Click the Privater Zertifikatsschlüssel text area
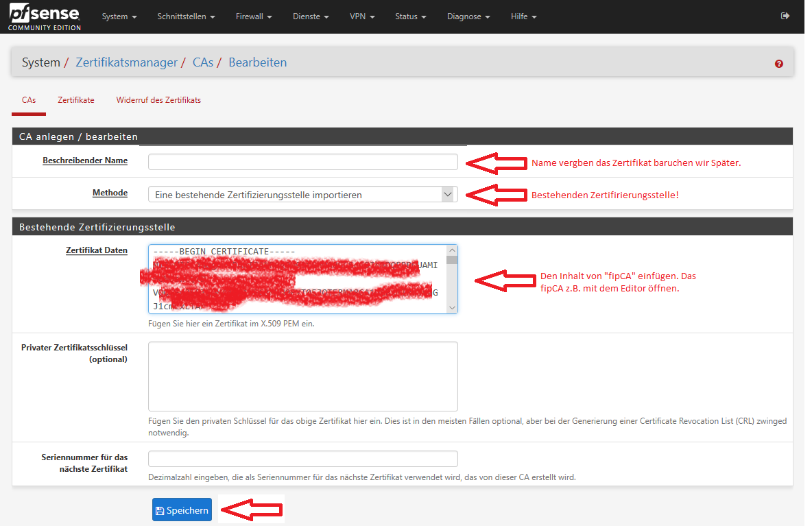 click(302, 376)
